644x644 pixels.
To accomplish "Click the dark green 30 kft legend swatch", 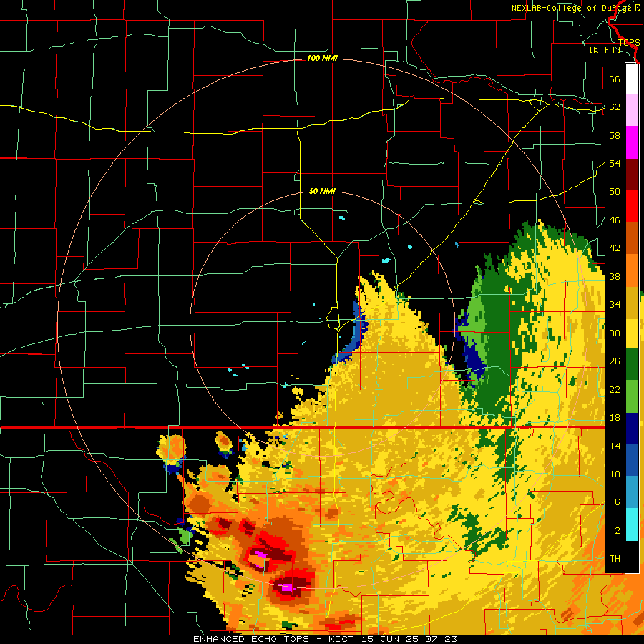I will 632,364.
